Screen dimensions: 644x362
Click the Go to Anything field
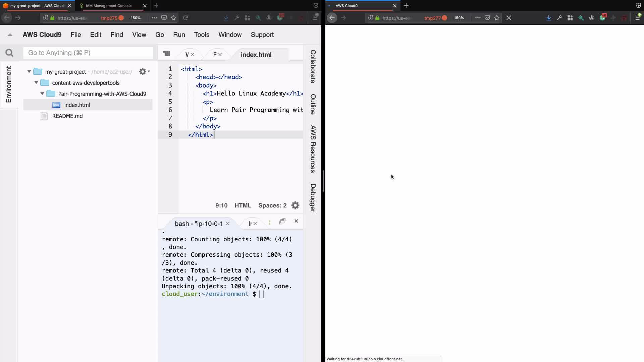click(x=88, y=53)
